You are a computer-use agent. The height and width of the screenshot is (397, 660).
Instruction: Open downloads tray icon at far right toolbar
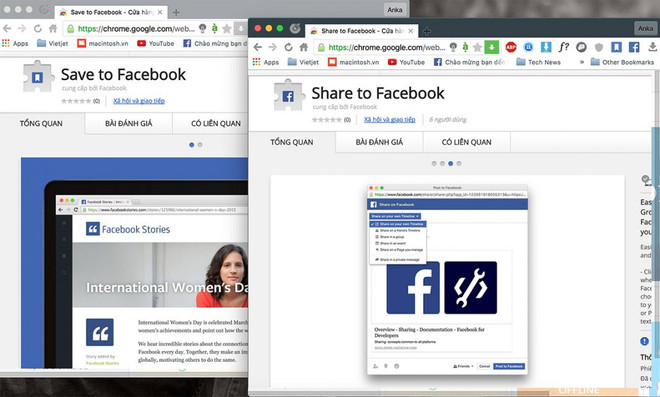652,47
